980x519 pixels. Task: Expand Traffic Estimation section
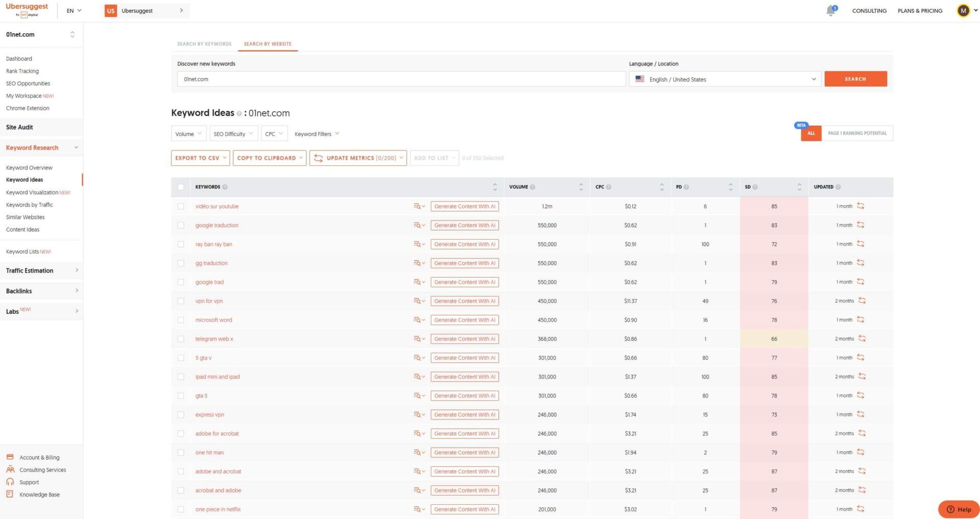click(x=41, y=270)
